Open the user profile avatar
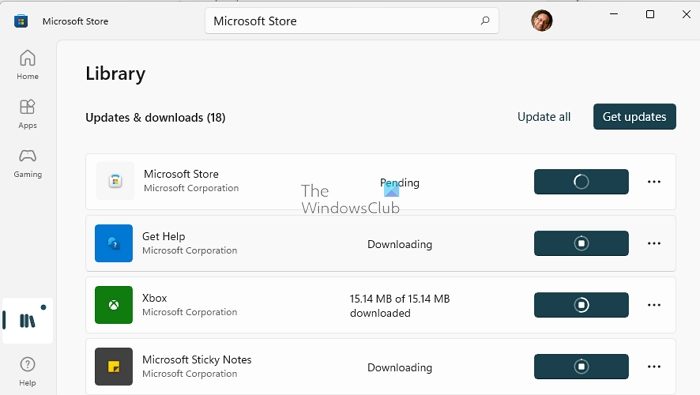 tap(542, 21)
